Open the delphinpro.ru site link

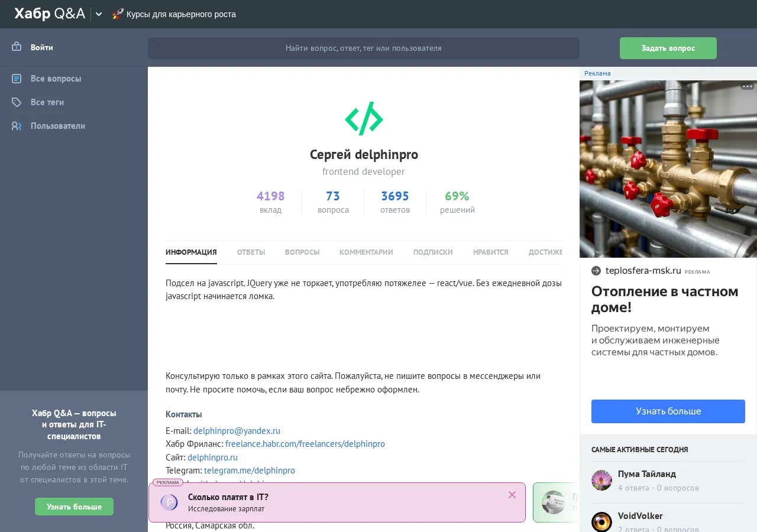(x=212, y=458)
